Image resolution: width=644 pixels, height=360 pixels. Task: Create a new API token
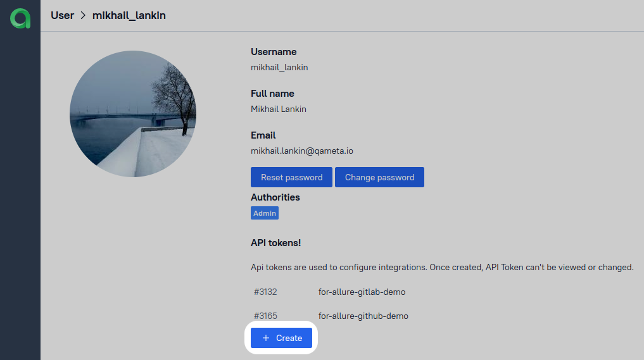[x=281, y=338]
